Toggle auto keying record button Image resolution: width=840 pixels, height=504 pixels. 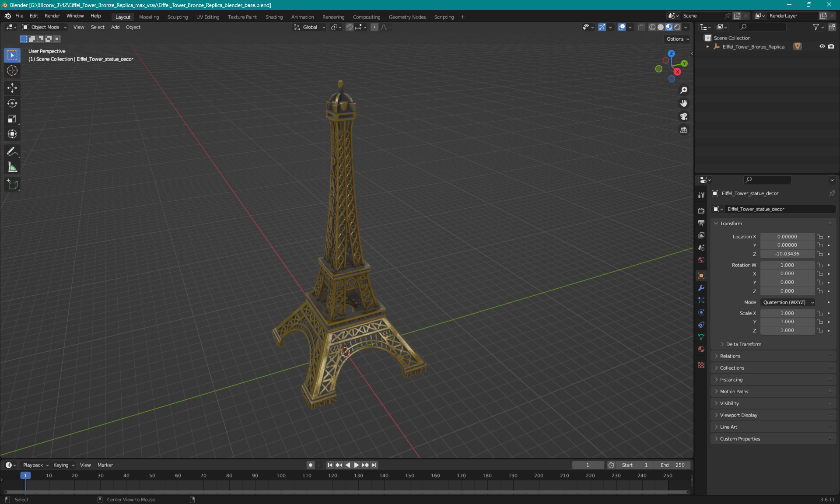tap(311, 465)
